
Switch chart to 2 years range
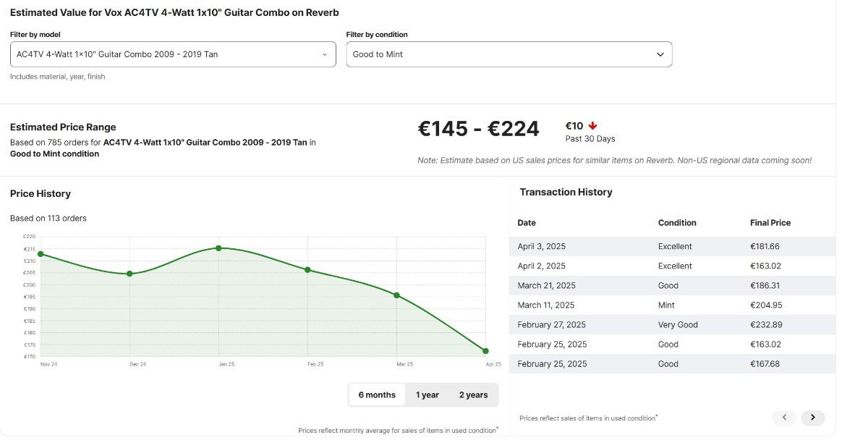[473, 395]
